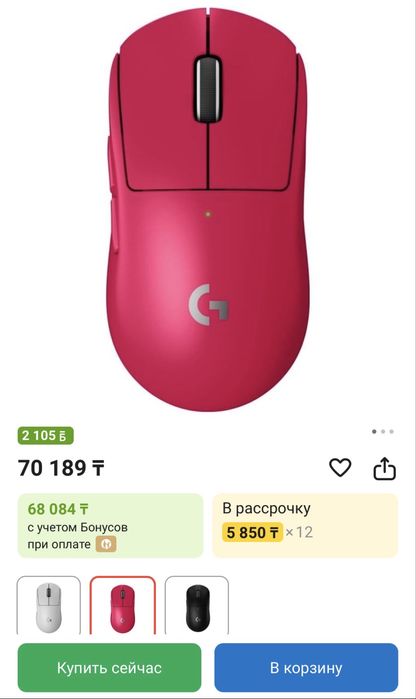The image size is (416, 699).
Task: Tap the yellow 5 850 ₸ monthly payment badge
Action: click(x=252, y=532)
